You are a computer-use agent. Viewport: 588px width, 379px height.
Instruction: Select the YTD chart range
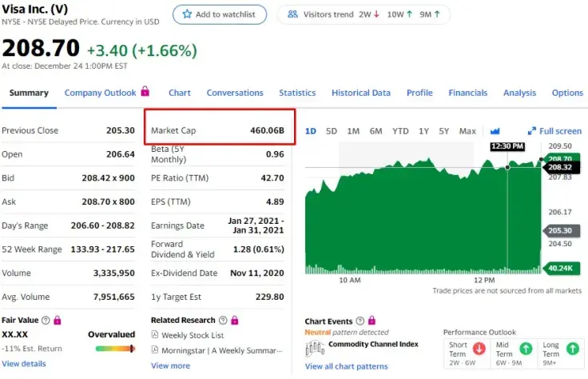(400, 131)
